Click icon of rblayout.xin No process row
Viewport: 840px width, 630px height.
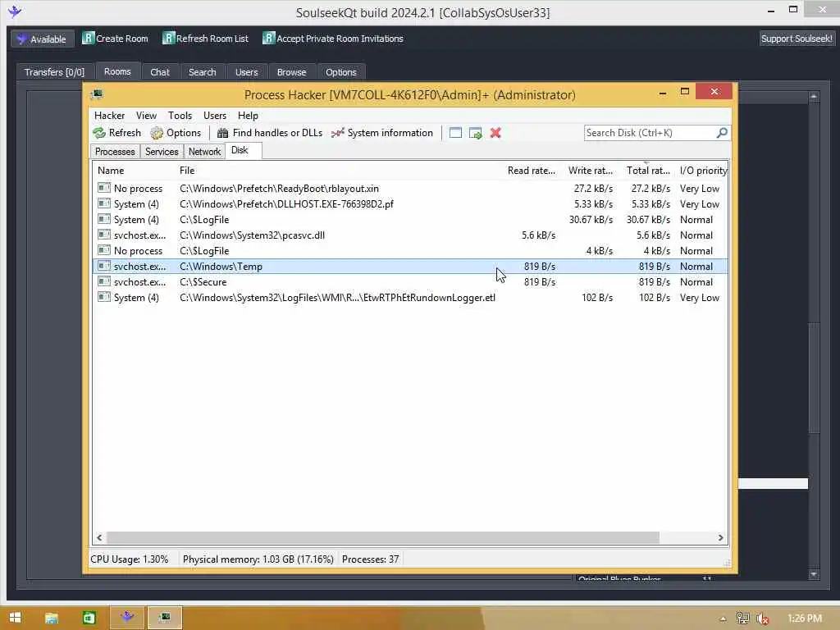pyautogui.click(x=104, y=188)
